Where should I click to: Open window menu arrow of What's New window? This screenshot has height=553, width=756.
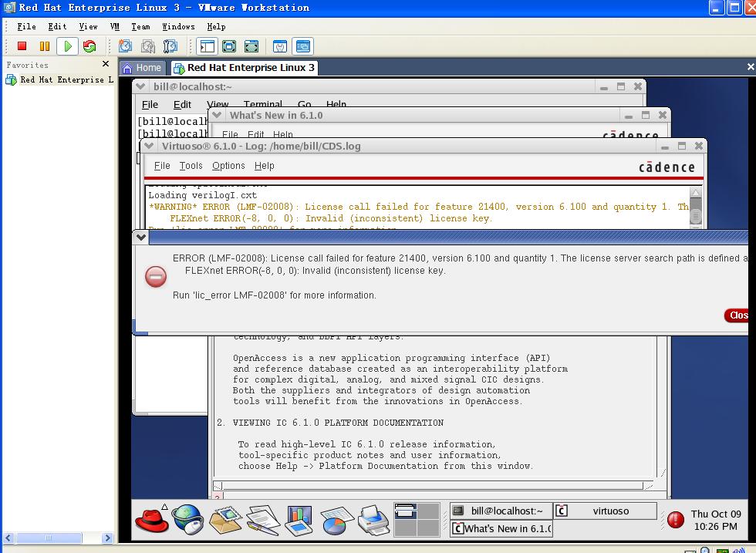tap(217, 115)
